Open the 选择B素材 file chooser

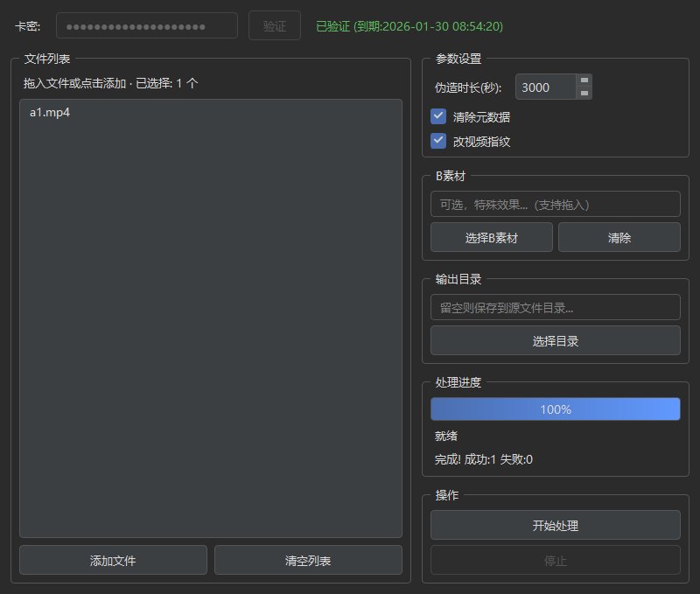point(491,238)
